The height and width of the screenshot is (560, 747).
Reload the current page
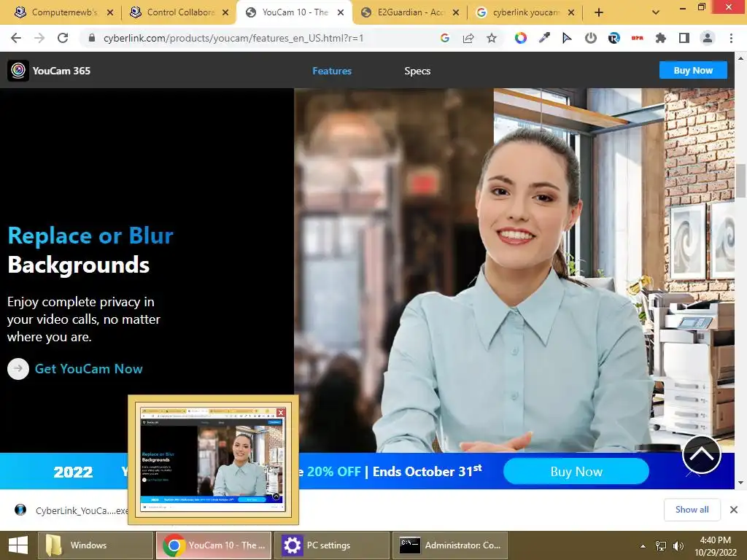pos(63,38)
